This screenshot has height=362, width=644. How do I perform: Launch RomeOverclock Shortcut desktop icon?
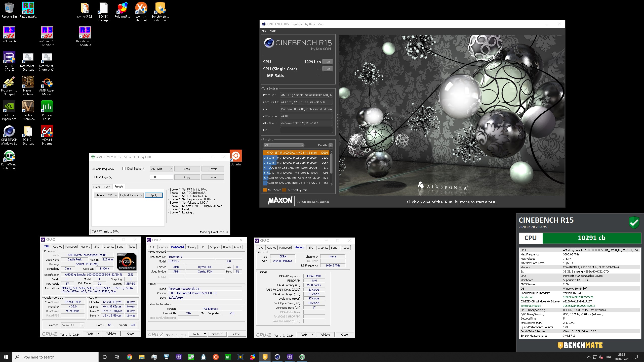coord(9,160)
